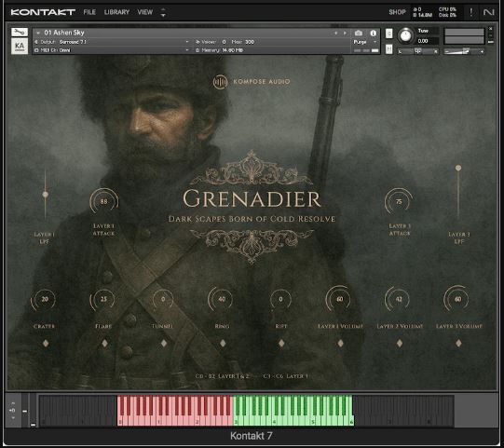The height and width of the screenshot is (448, 504).
Task: Load the next instrument preset arrow
Action: pyautogui.click(x=346, y=33)
